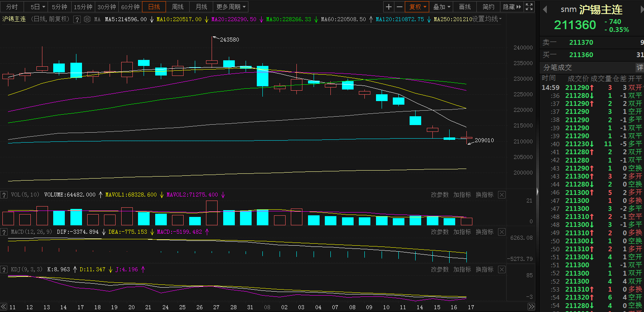Select the 60分钟 period tab
The height and width of the screenshot is (312, 644).
coord(130,7)
